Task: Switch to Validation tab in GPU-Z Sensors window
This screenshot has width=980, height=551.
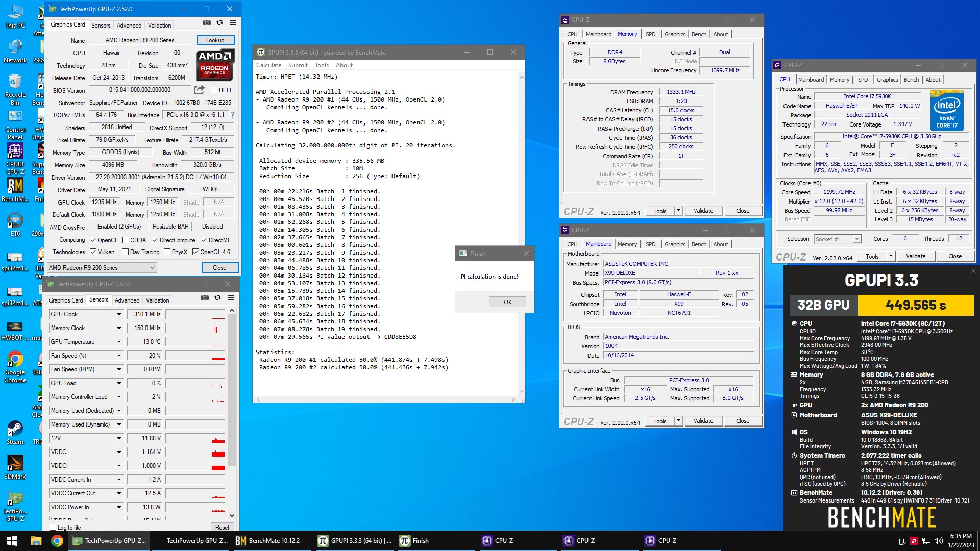Action: [157, 300]
